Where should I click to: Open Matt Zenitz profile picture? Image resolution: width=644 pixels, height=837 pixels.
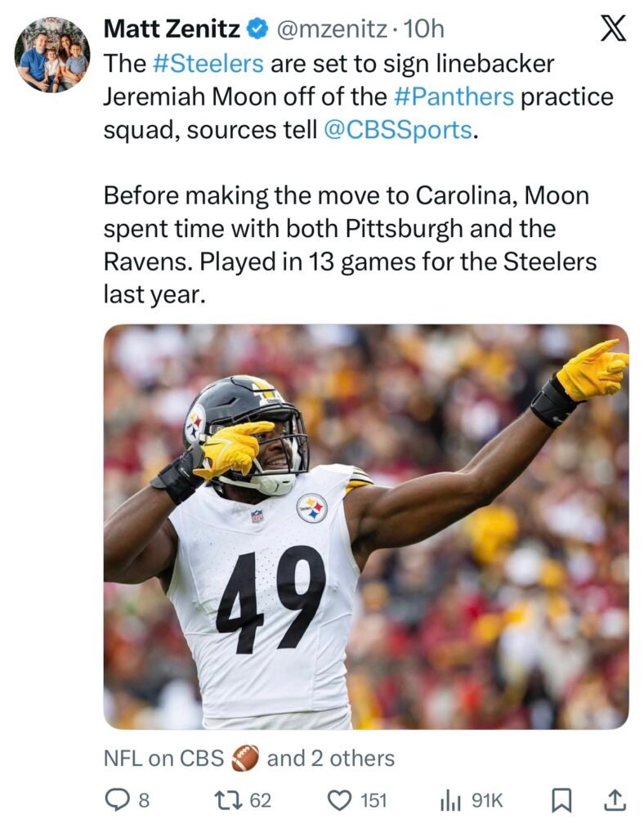(52, 53)
